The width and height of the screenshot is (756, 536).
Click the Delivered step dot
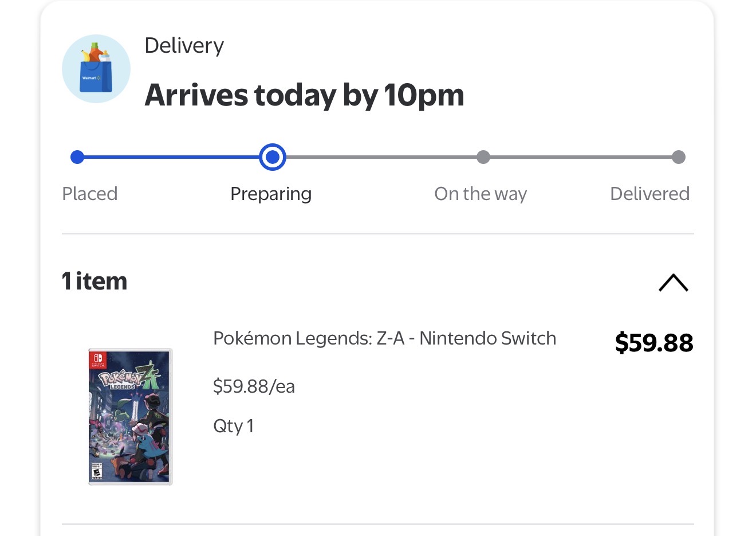679,157
